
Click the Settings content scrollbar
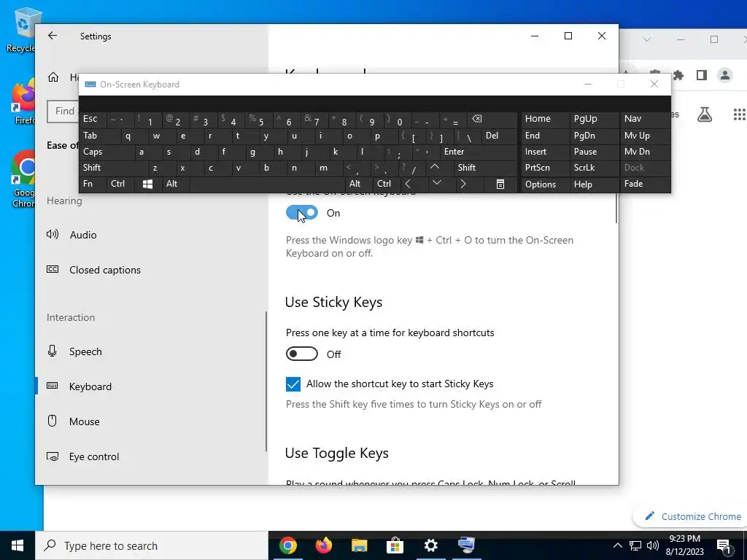click(616, 208)
